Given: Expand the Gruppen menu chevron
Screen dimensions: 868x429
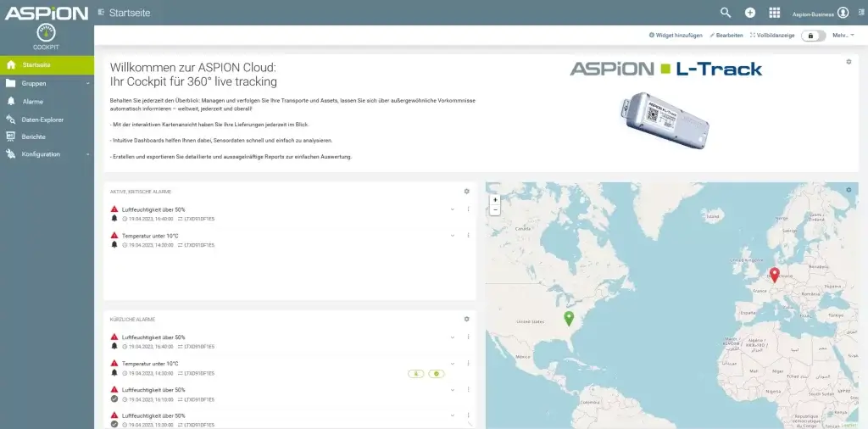Looking at the screenshot, I should [87, 83].
